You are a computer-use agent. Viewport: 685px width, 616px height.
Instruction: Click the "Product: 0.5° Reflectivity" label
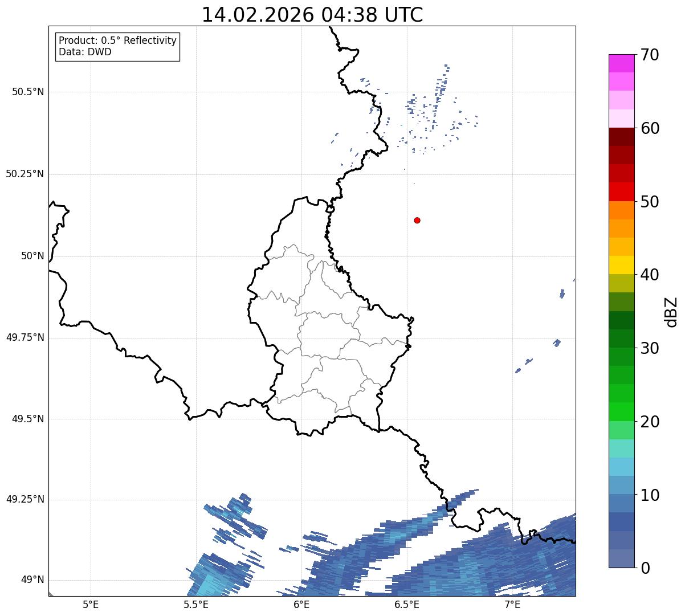pyautogui.click(x=117, y=41)
